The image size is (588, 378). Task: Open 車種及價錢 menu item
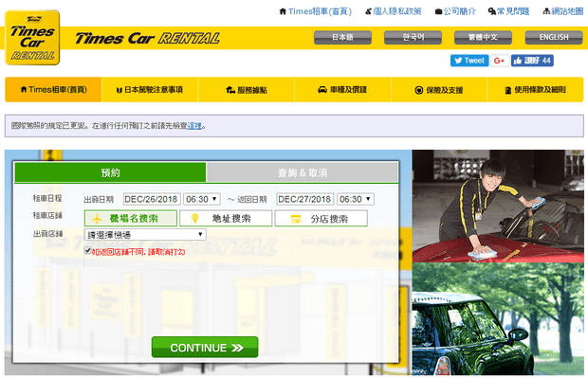[x=342, y=90]
